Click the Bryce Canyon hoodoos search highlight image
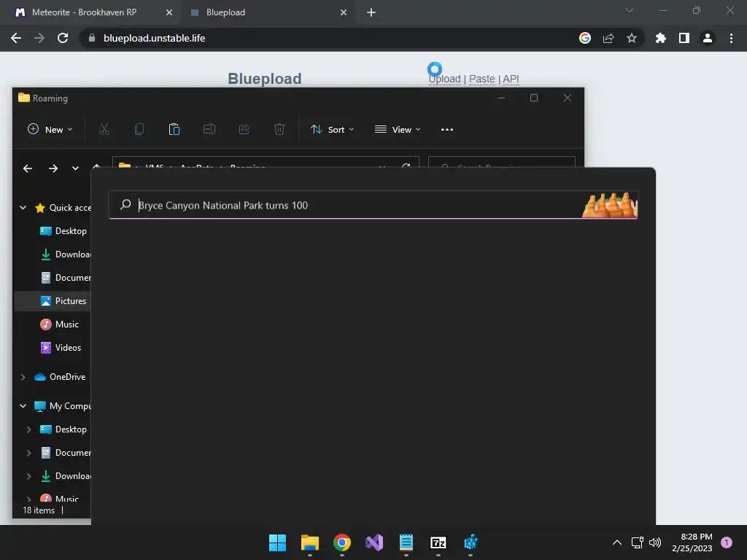747x560 pixels. pos(610,205)
